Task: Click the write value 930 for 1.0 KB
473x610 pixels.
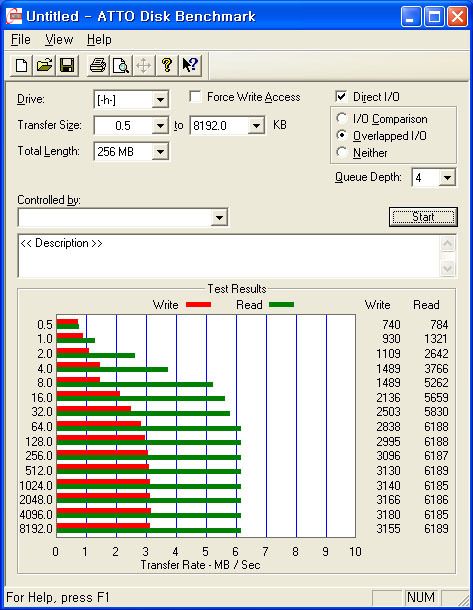Action: click(x=391, y=339)
